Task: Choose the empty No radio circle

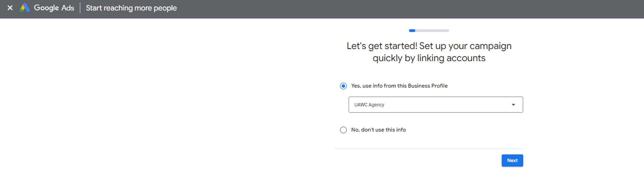Action: (343, 130)
